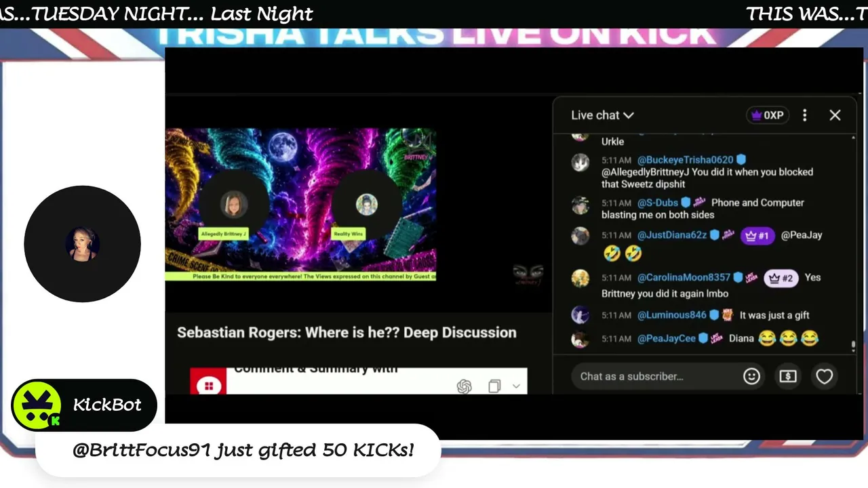Click JustDiana62z's chat avatar

580,236
